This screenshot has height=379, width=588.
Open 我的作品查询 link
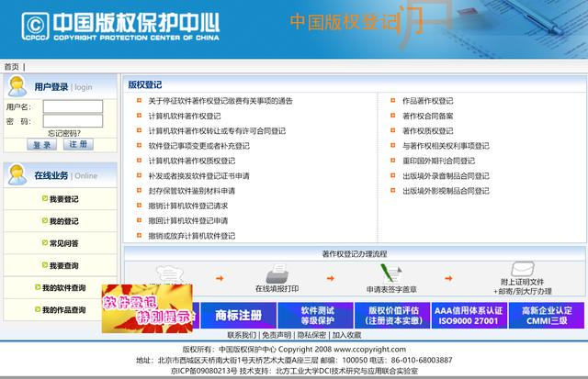pyautogui.click(x=64, y=310)
